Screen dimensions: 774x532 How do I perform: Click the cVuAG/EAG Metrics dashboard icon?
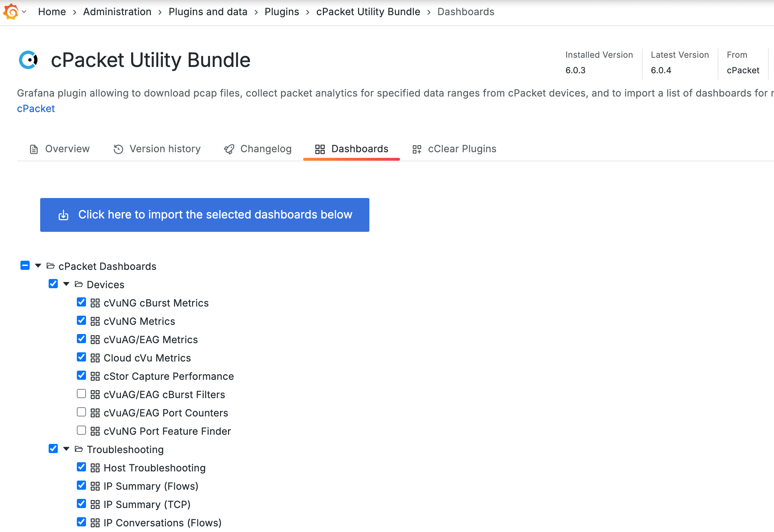point(95,340)
